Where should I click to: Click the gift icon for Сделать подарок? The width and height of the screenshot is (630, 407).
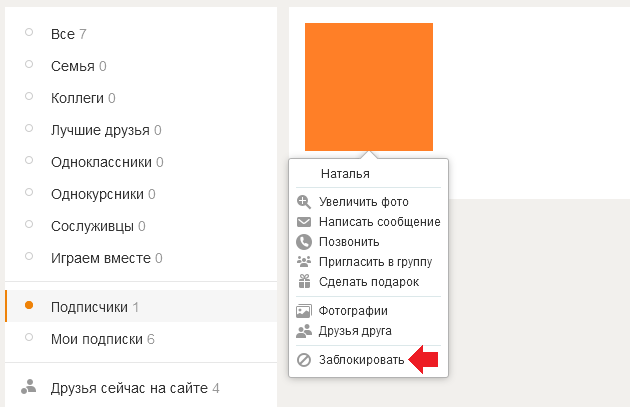(x=304, y=281)
